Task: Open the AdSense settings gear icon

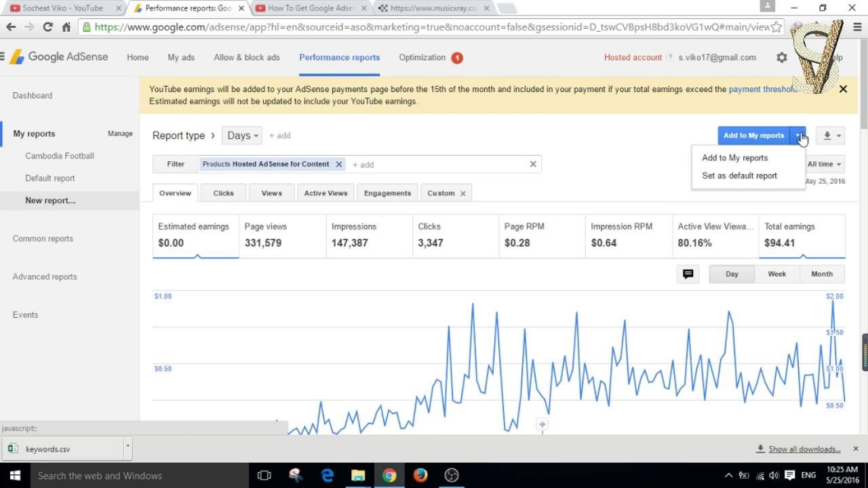Action: [781, 58]
